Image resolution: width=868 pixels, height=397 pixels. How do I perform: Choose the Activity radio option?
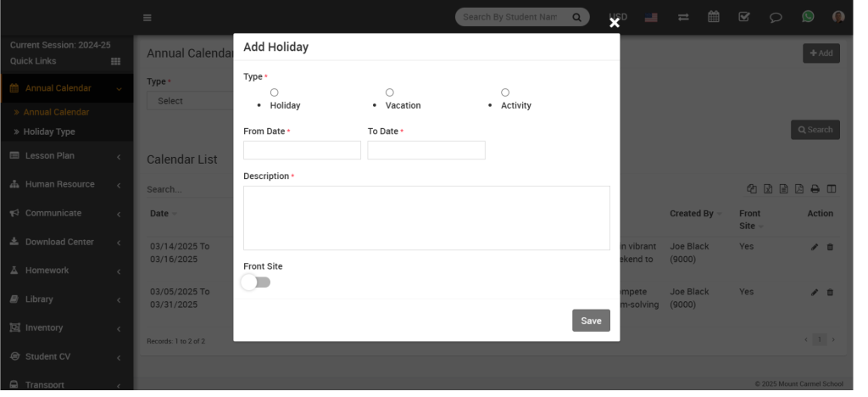point(505,92)
